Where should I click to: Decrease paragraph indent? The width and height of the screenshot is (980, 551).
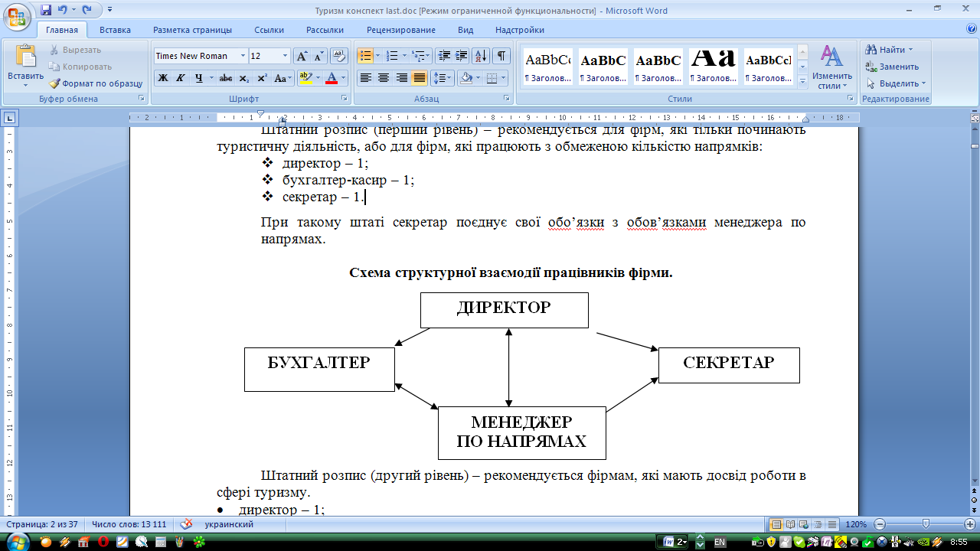click(x=444, y=56)
